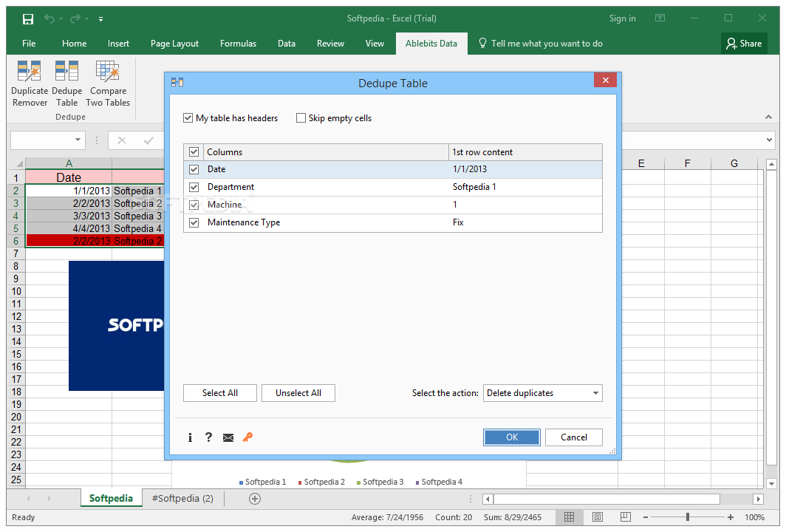The image size is (786, 532).
Task: Click the Undo arrow icon
Action: [x=49, y=18]
